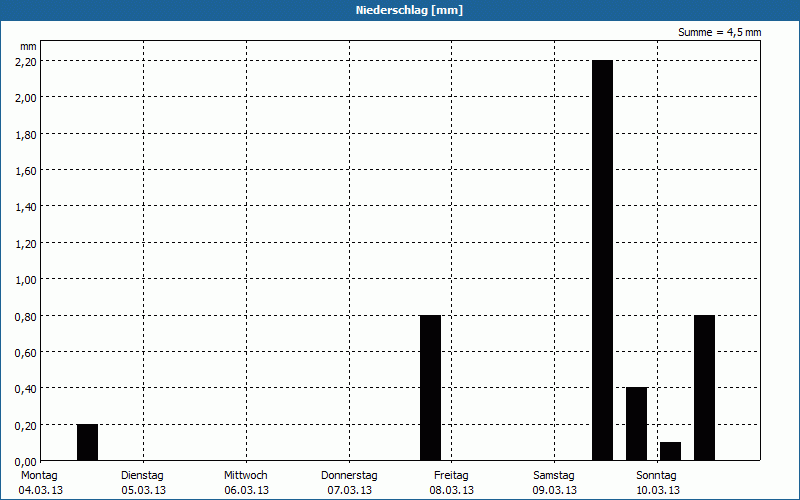Click the smallest Sunday 0,10 mm bar
This screenshot has width=800, height=500.
click(x=670, y=451)
